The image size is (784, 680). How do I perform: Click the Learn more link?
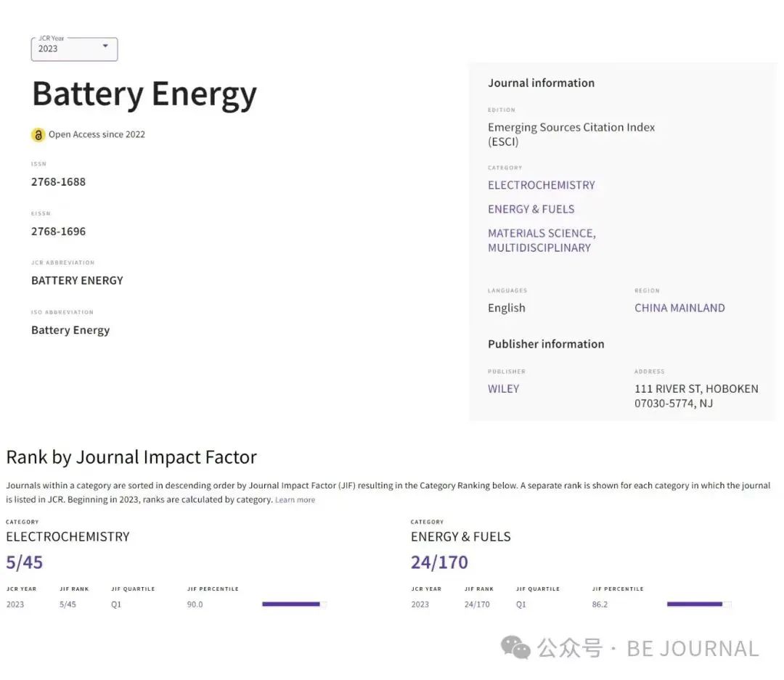(295, 500)
